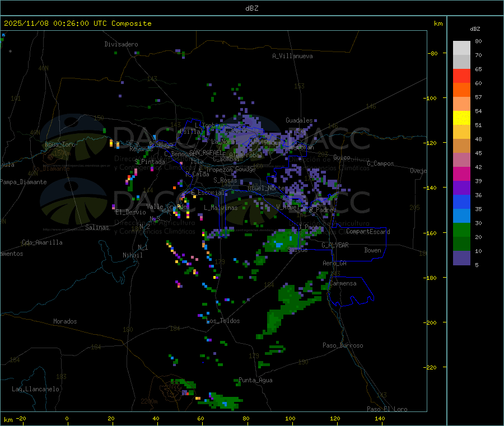Viewport: 504px width, 426px height.
Task: Click the 'R_Padre' place label
Action: click(321, 210)
